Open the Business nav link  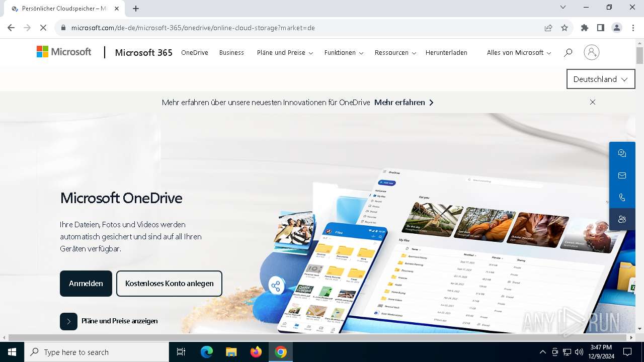coord(231,52)
